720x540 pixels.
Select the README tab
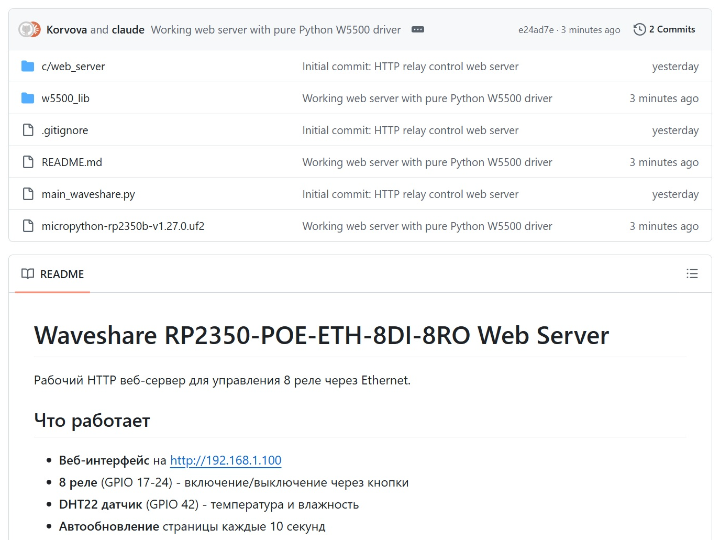pos(53,274)
